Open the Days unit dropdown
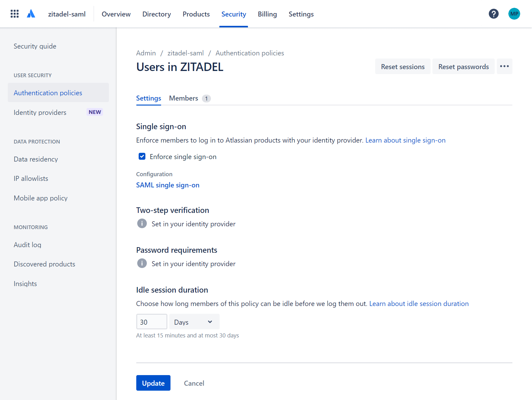 (194, 322)
